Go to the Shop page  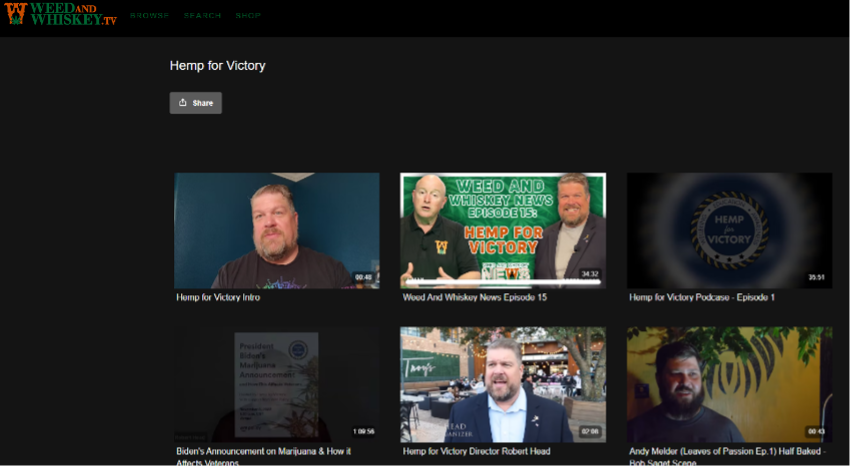tap(248, 16)
